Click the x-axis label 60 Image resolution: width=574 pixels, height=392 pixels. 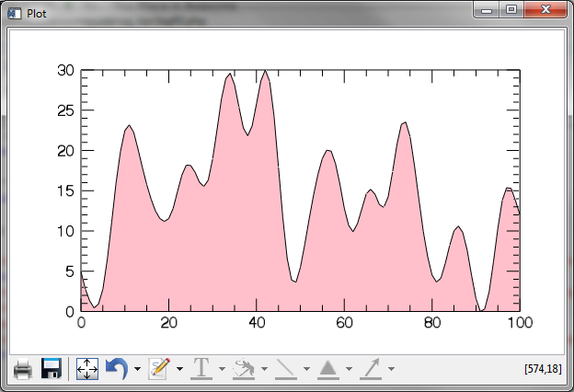tap(344, 323)
